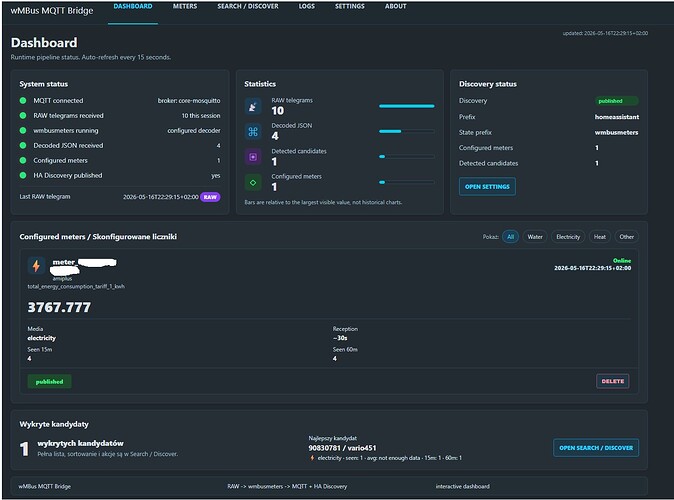
Task: Go to the Logs tab
Action: click(306, 6)
